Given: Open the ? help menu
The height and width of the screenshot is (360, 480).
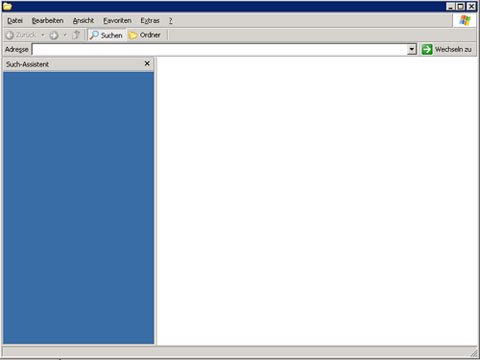Looking at the screenshot, I should [x=171, y=21].
